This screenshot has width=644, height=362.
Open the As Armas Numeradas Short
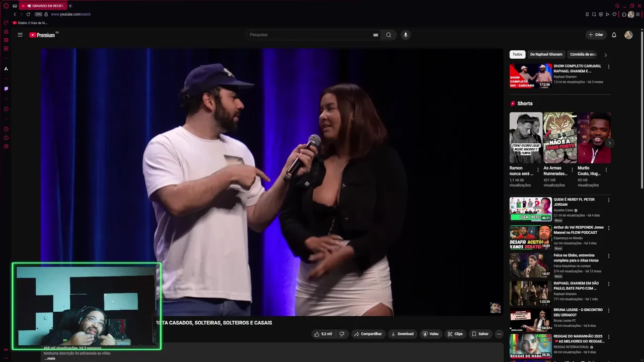tap(560, 138)
